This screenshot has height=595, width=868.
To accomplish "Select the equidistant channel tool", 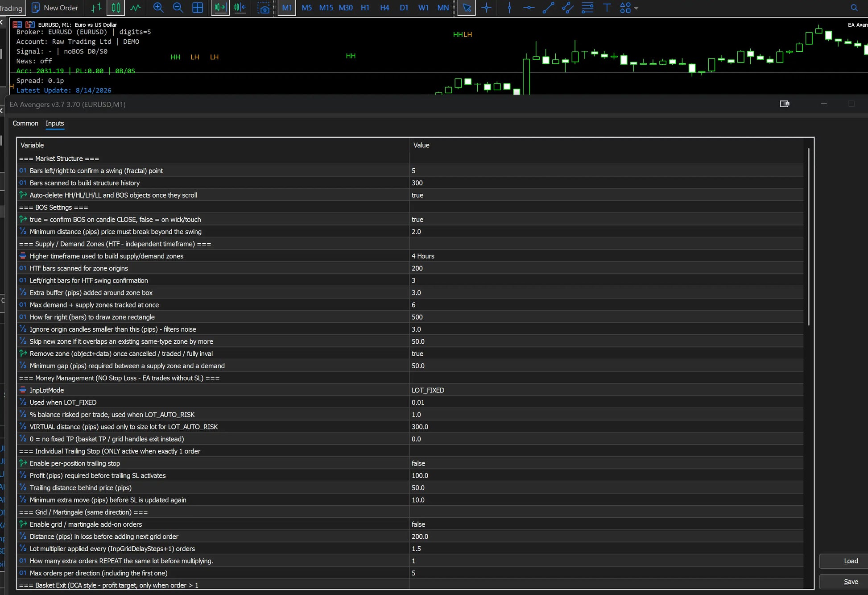I will tap(568, 8).
